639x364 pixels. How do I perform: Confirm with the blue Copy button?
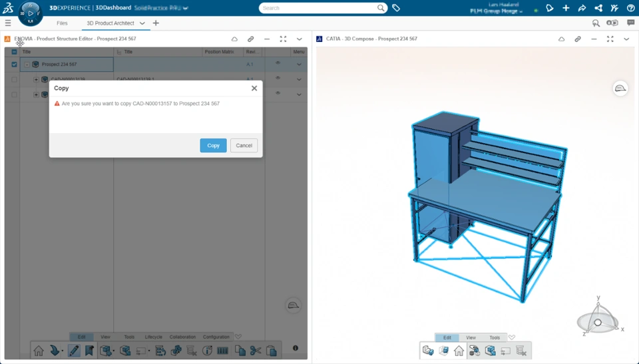(x=213, y=146)
